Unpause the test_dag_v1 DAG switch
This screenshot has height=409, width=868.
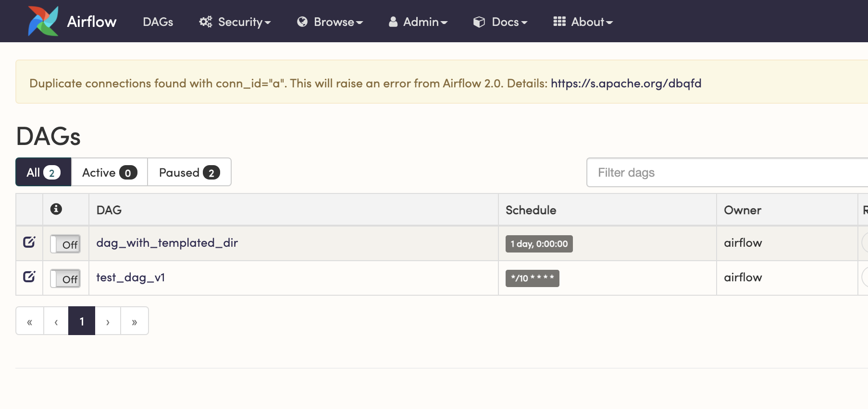pos(65,278)
